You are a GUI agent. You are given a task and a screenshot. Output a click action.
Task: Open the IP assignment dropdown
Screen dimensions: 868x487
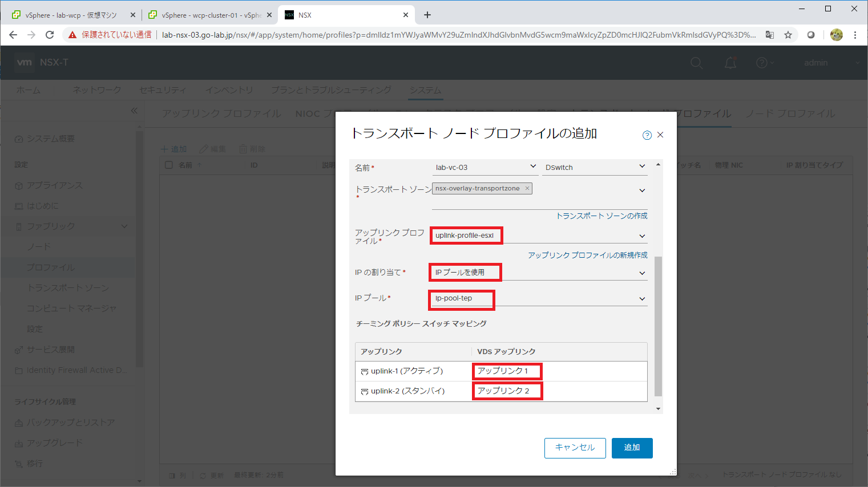click(x=539, y=273)
